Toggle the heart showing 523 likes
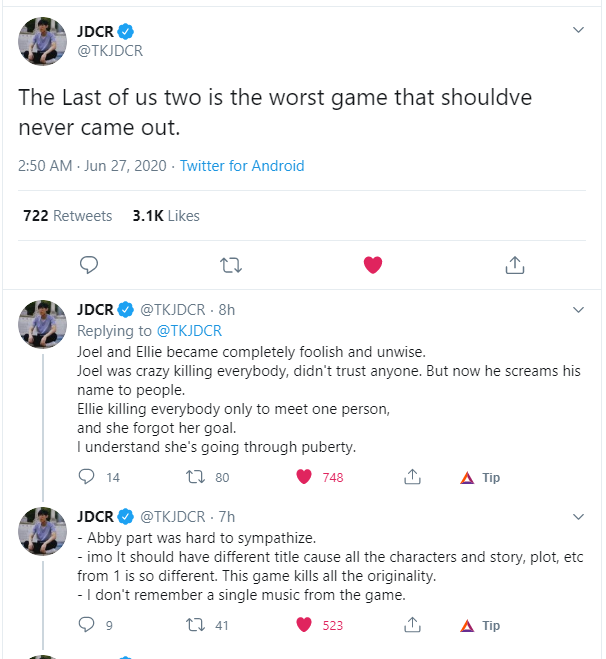The height and width of the screenshot is (659, 606). pyautogui.click(x=304, y=625)
